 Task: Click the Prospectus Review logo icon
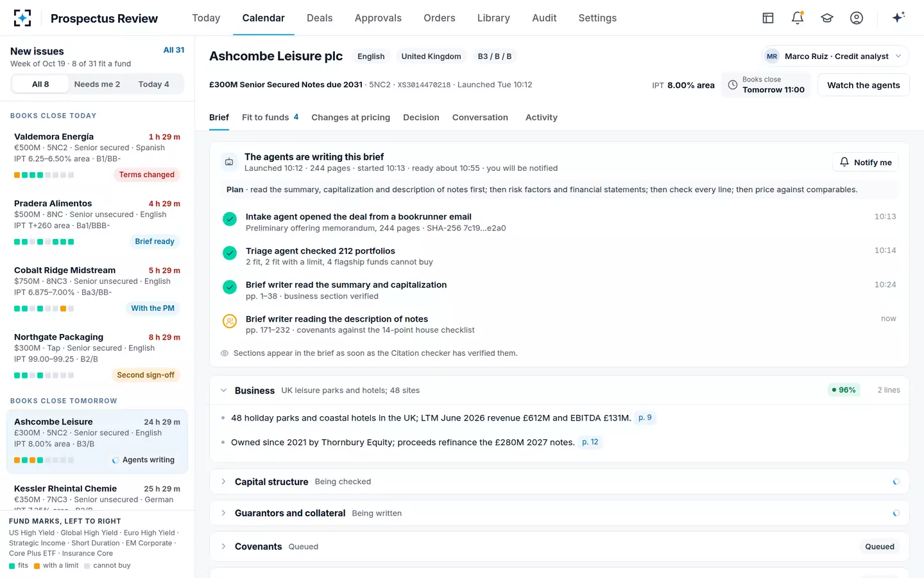[x=22, y=18]
